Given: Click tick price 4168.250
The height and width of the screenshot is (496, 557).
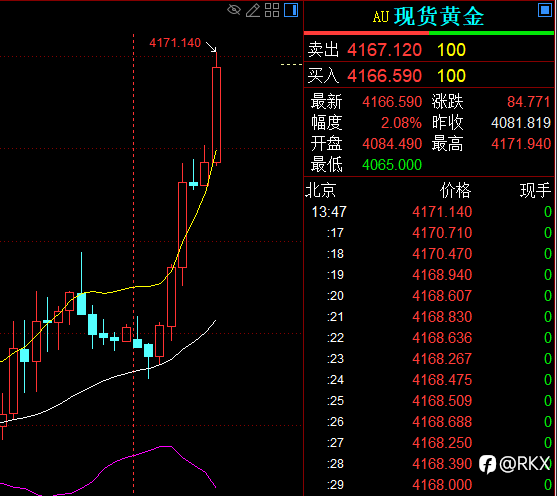Looking at the screenshot, I should click(442, 443).
